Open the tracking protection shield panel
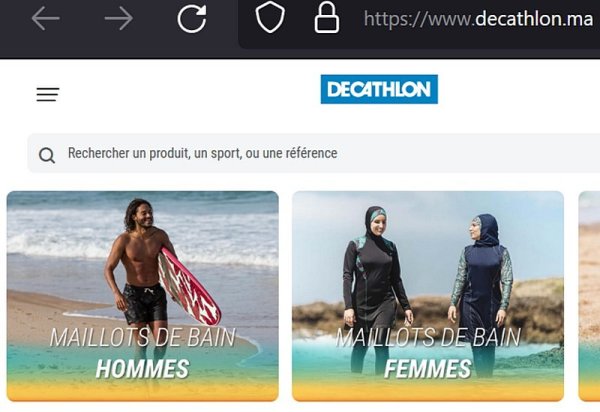Screen dimensions: 600x412 tap(270, 17)
